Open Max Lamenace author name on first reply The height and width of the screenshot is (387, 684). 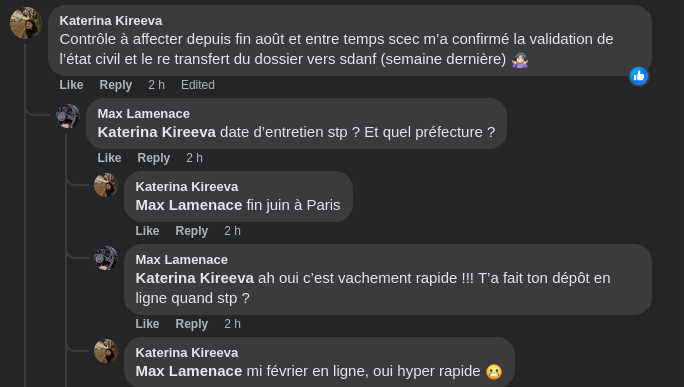(x=144, y=113)
